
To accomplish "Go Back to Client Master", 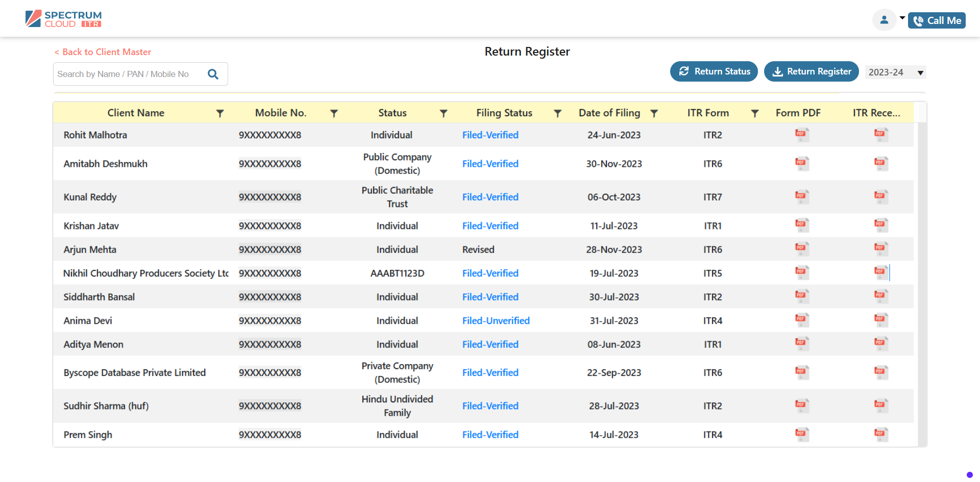I will 102,52.
